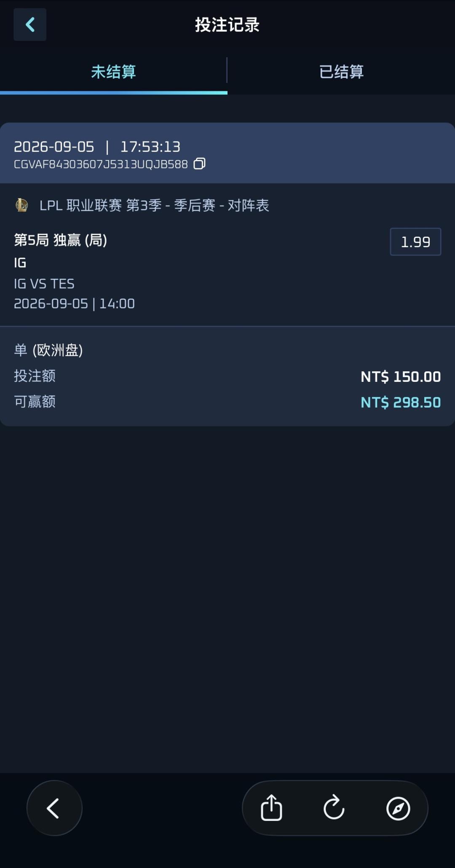
Task: Tap the bet ID CGVAF84303607J5313UQJB588 text
Action: 101,164
